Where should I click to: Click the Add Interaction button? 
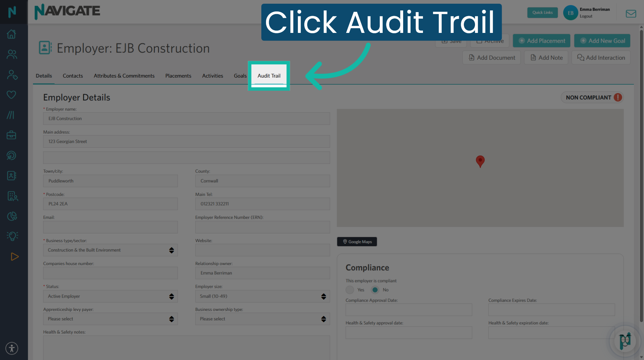coord(601,58)
